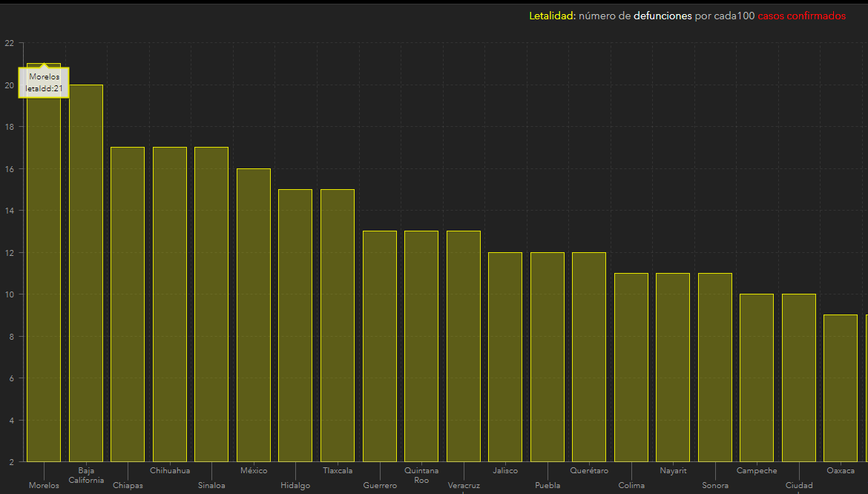Click the Morelos bar in the chart
This screenshot has width=868, height=494.
pos(44,282)
